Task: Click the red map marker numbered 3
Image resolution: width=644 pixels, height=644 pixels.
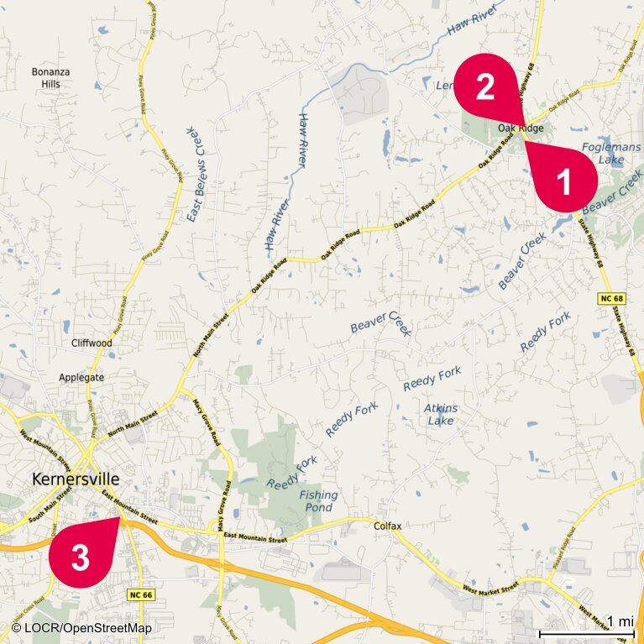Action: coord(83,552)
